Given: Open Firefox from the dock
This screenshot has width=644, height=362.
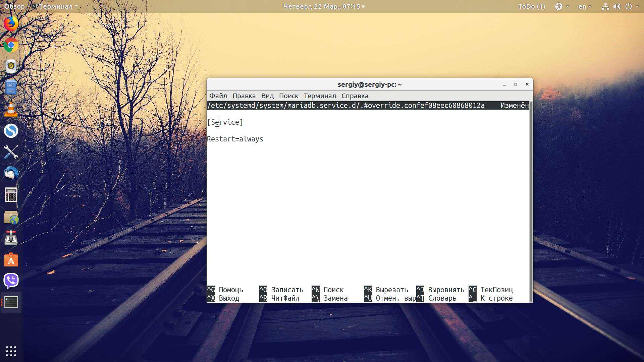Looking at the screenshot, I should tap(11, 23).
